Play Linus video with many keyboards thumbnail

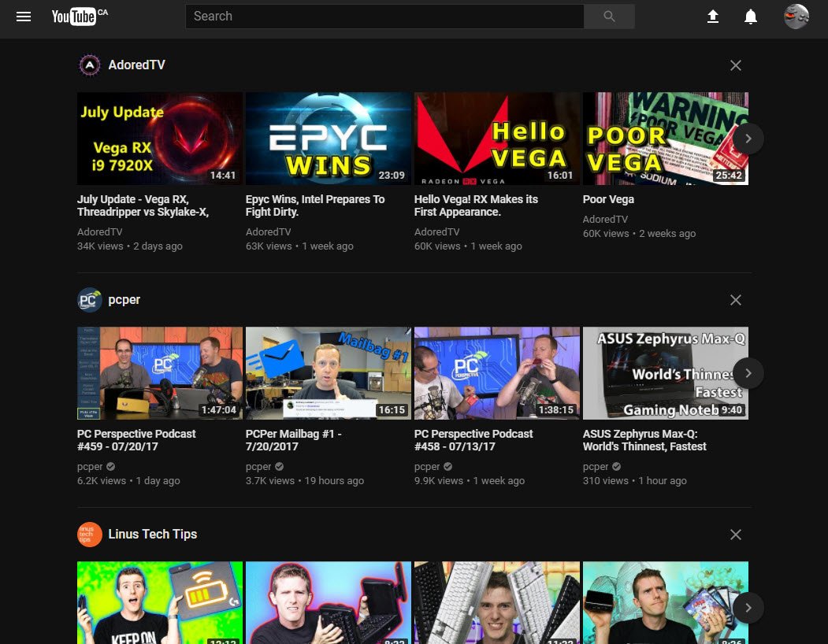point(496,603)
